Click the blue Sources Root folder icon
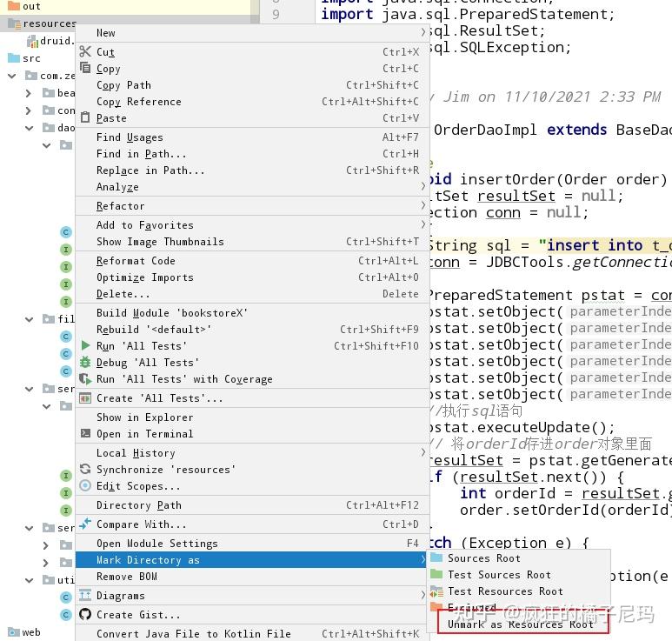 (x=436, y=558)
